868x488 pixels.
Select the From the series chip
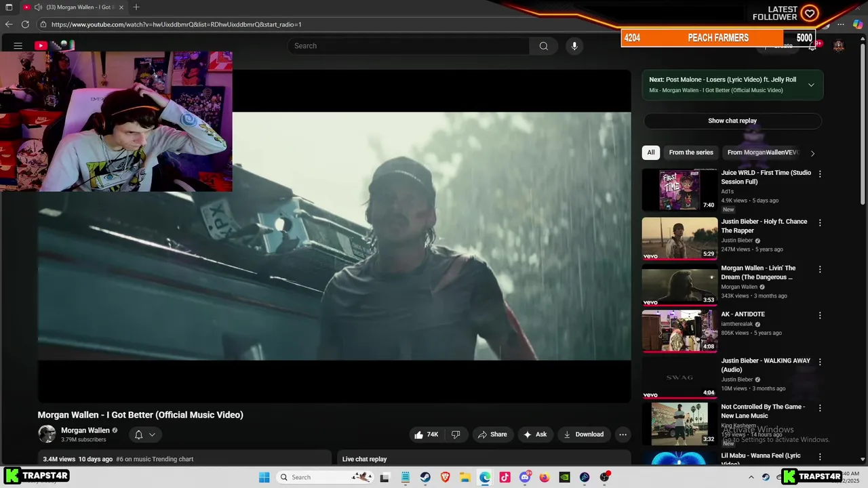[691, 152]
